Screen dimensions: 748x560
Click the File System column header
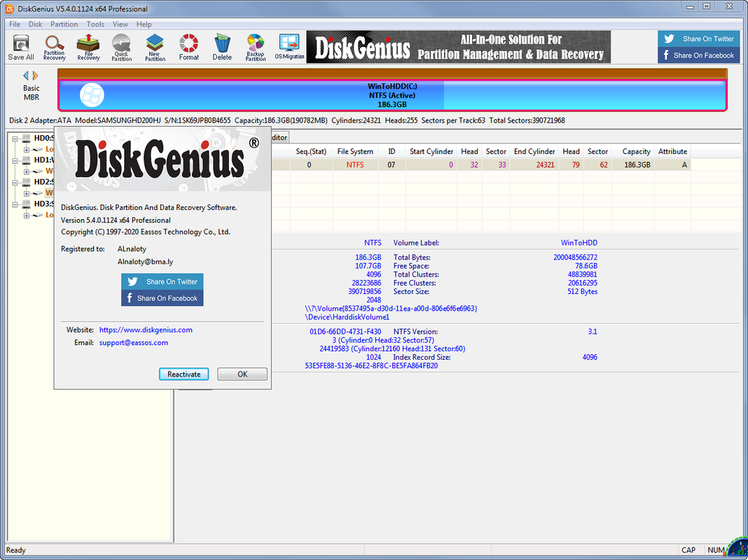point(355,152)
